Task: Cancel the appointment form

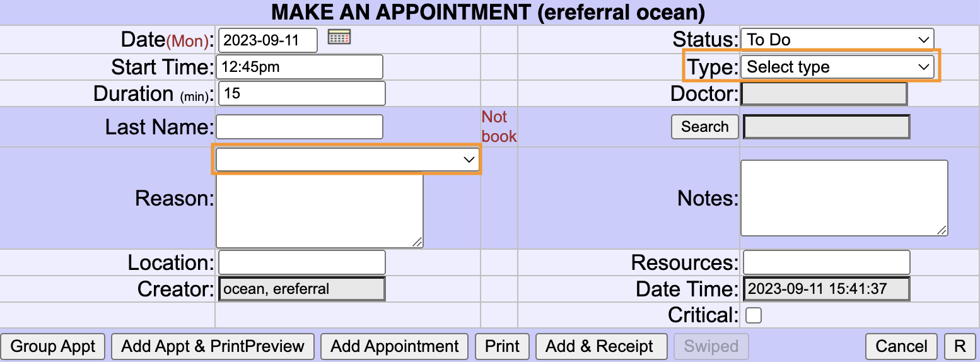Action: pos(902,346)
